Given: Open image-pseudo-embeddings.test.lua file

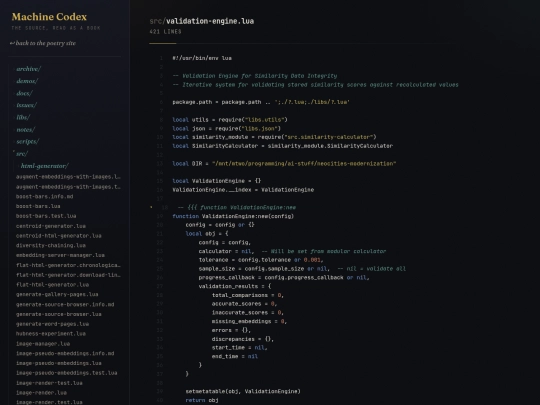Looking at the screenshot, I should tap(66, 373).
